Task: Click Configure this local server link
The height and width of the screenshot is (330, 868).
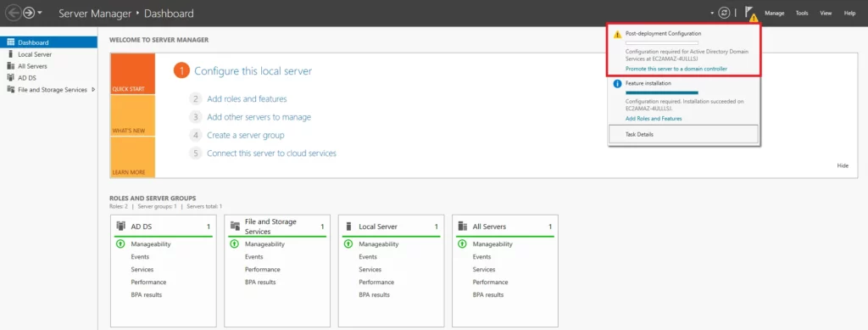Action: tap(253, 71)
